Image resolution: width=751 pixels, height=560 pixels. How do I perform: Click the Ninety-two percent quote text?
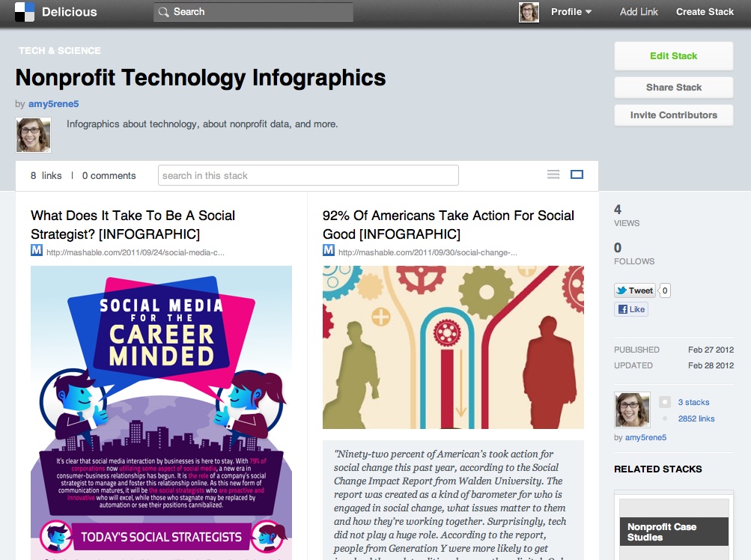click(x=450, y=503)
